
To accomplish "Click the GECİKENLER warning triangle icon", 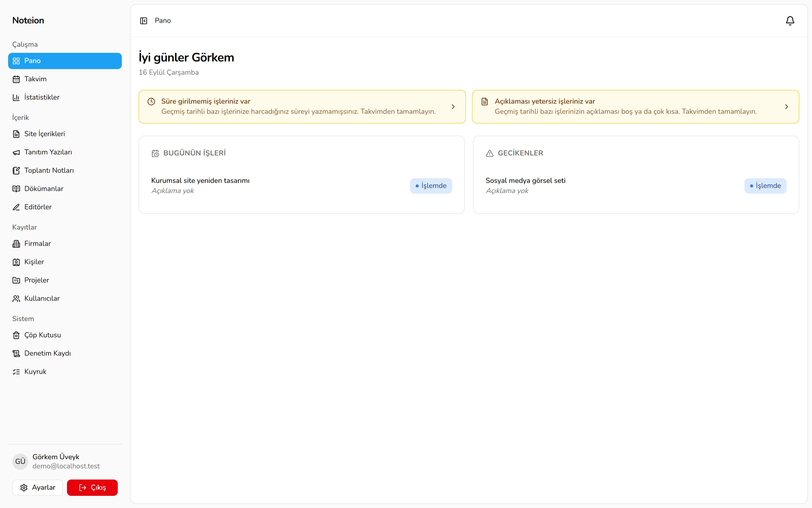I will pos(489,153).
